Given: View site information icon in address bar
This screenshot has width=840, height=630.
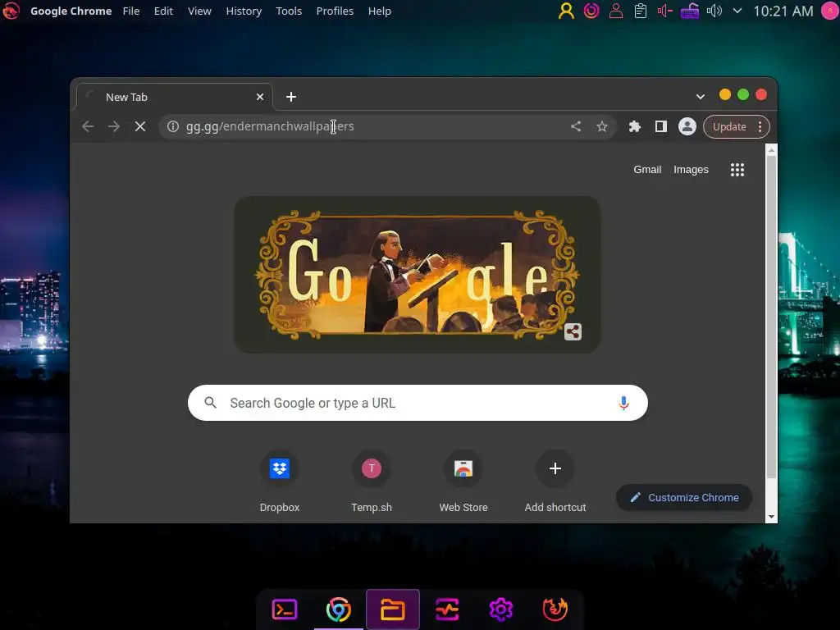Looking at the screenshot, I should pyautogui.click(x=172, y=126).
